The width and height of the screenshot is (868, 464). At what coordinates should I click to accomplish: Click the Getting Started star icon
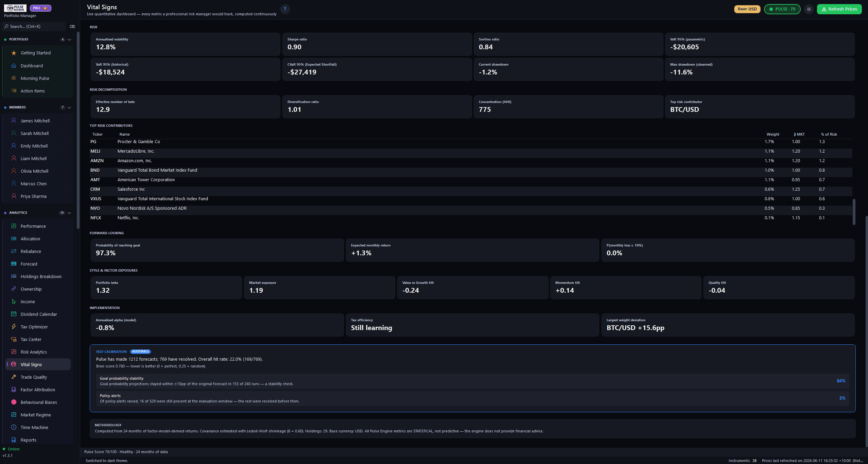(14, 53)
